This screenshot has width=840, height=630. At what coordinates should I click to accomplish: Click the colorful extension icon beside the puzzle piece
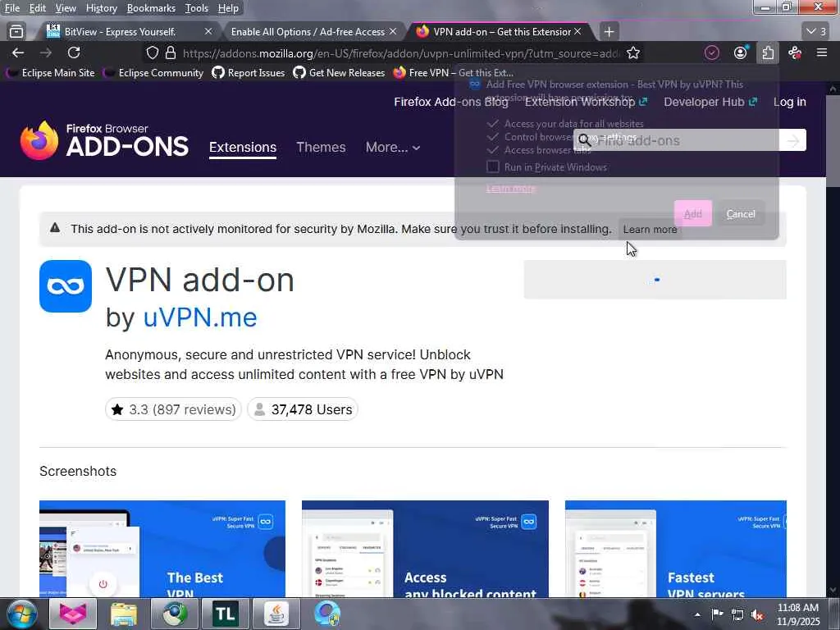pyautogui.click(x=795, y=52)
